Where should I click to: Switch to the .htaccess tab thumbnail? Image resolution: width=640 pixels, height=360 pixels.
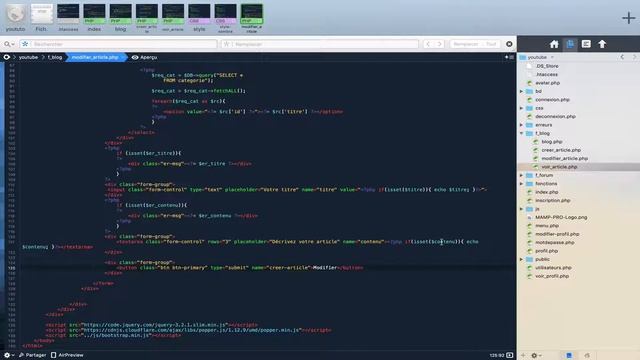click(68, 18)
